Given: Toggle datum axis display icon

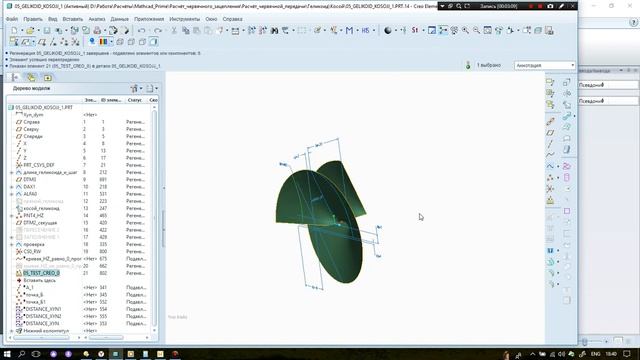Looking at the screenshot, I should tap(53, 42).
